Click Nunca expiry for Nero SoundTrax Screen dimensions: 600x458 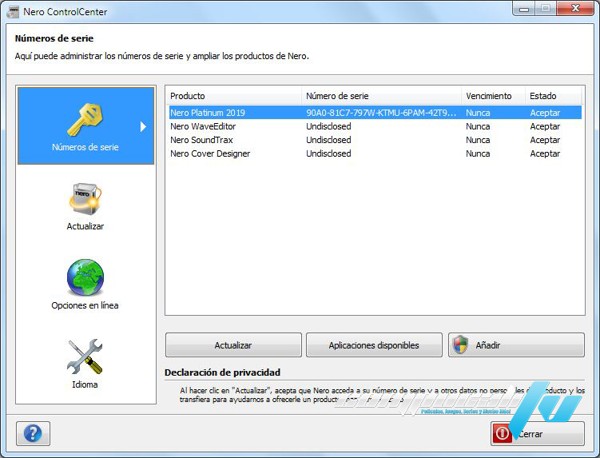coord(478,140)
